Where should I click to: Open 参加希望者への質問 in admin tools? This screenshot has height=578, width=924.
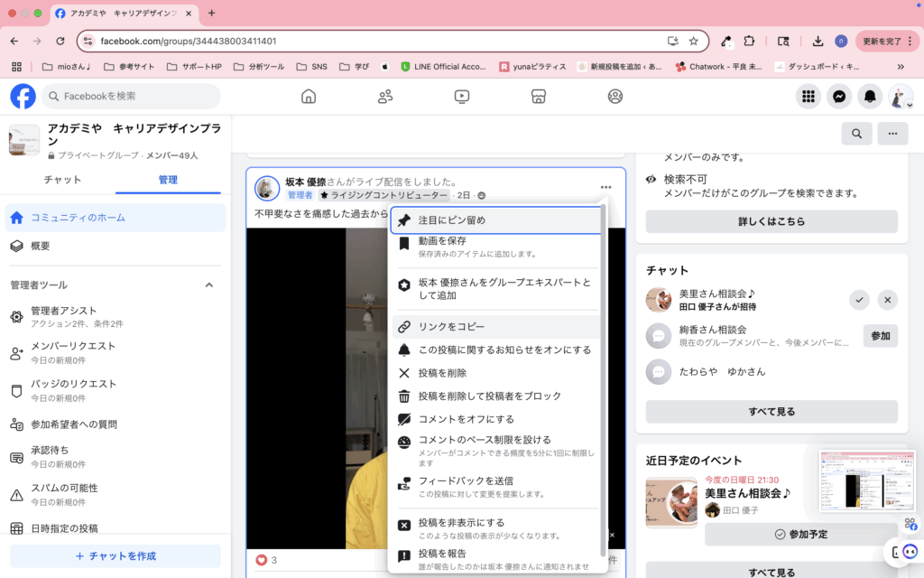click(115, 424)
